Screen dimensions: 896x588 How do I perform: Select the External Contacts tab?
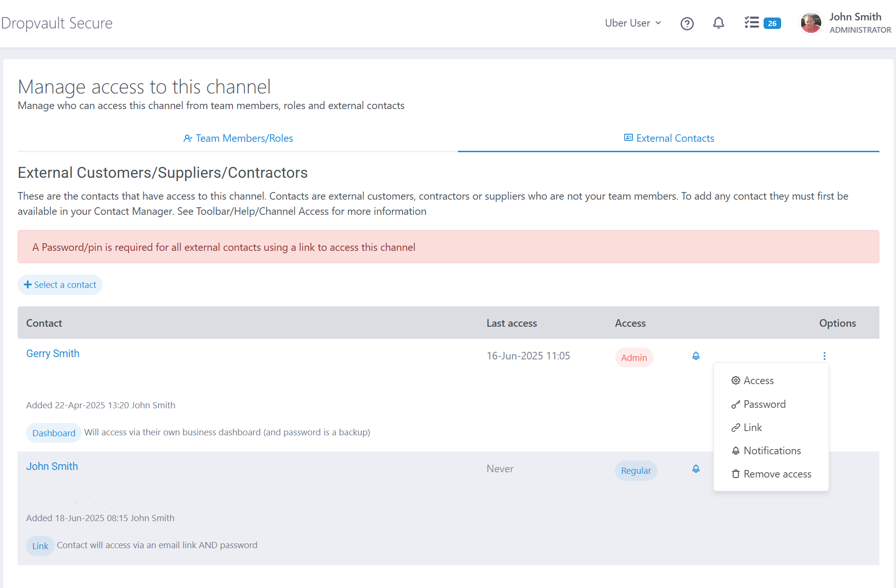(x=669, y=138)
